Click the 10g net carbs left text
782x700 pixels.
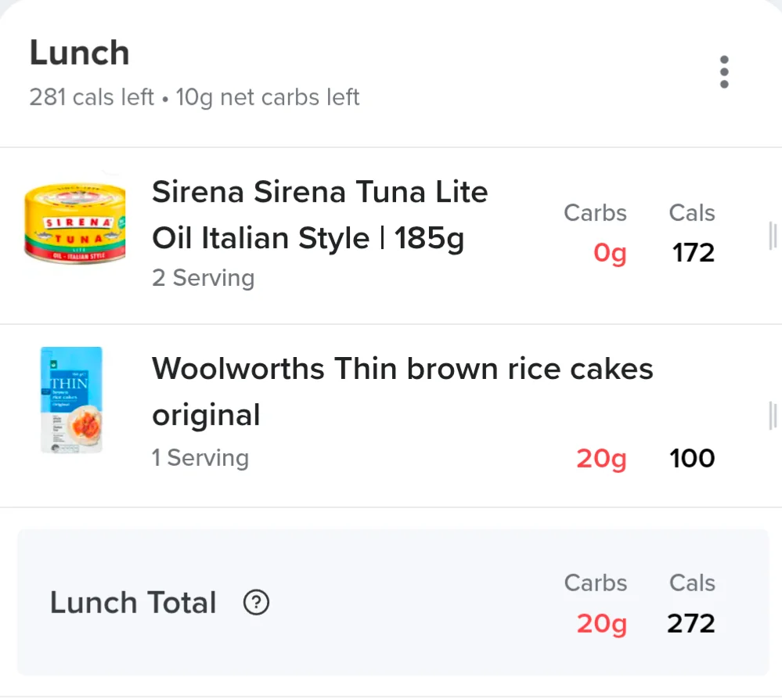(267, 97)
